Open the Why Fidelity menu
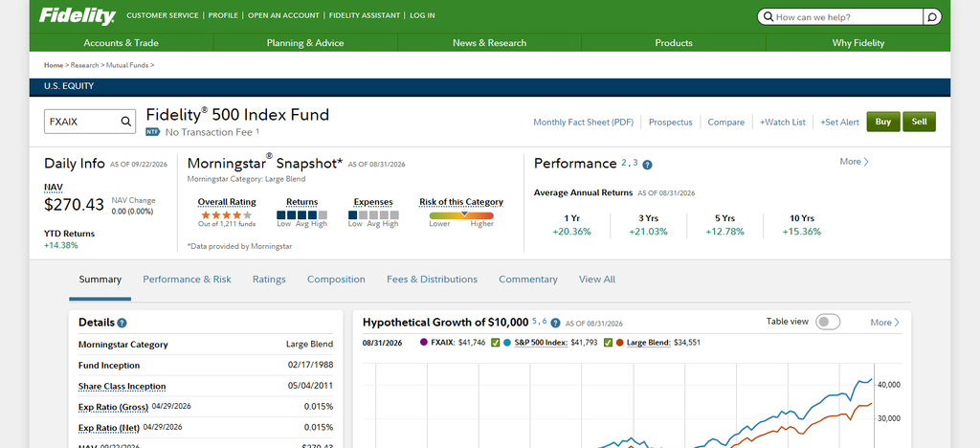980x448 pixels. (x=858, y=42)
